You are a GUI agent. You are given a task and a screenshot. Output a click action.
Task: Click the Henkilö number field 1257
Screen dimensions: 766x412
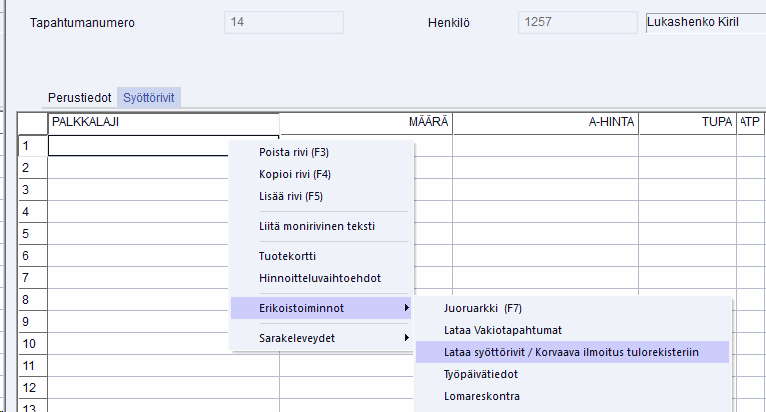(577, 22)
